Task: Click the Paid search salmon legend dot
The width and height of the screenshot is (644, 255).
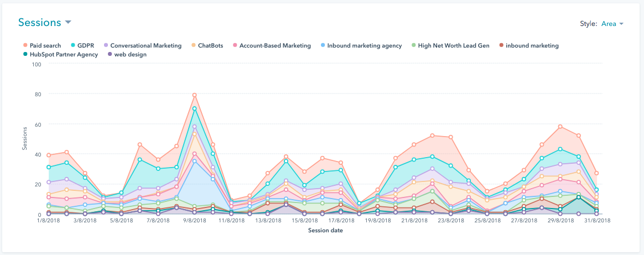Action: (25, 45)
